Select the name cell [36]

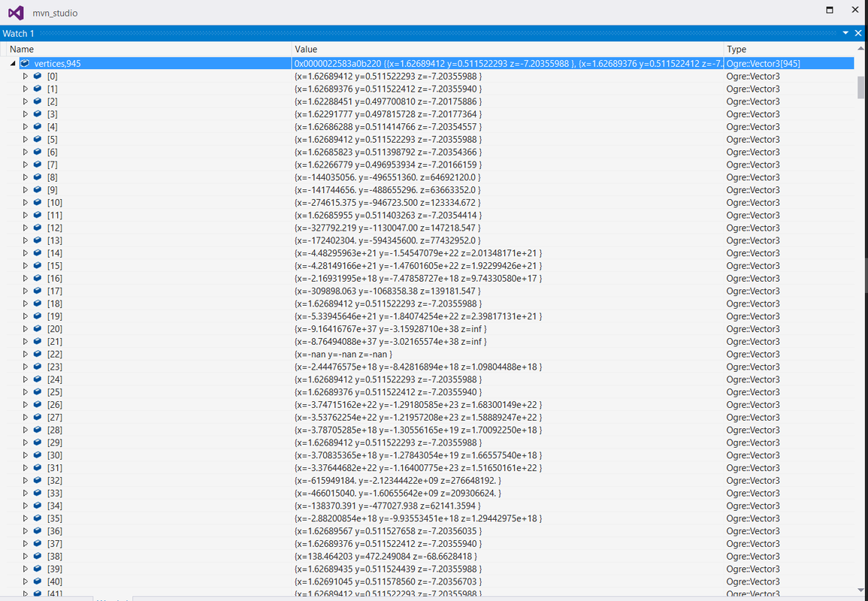tap(55, 531)
